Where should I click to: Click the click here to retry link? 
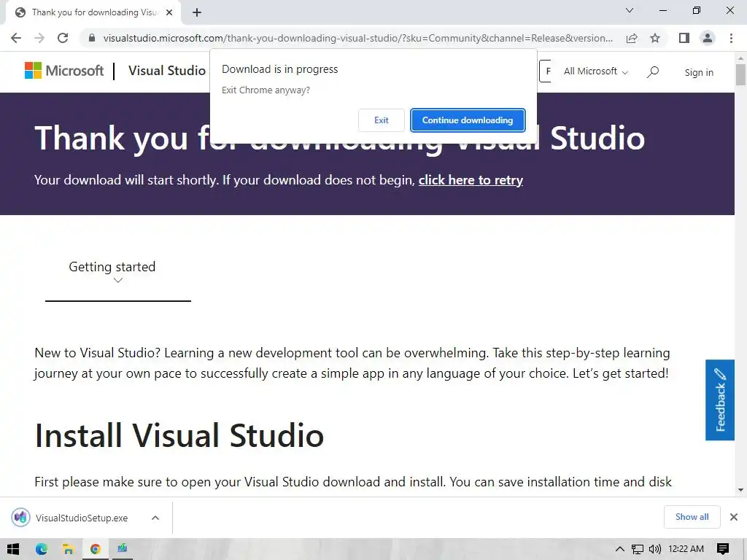pos(471,180)
